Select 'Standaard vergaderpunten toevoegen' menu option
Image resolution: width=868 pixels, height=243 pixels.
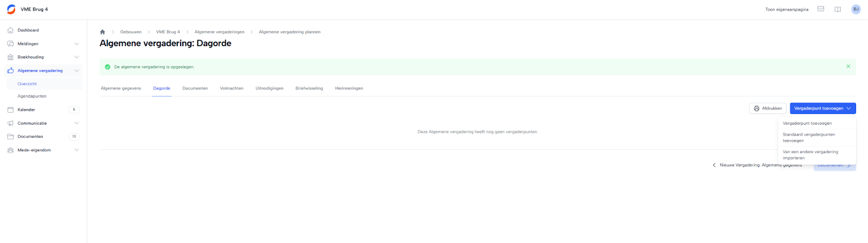pyautogui.click(x=809, y=138)
